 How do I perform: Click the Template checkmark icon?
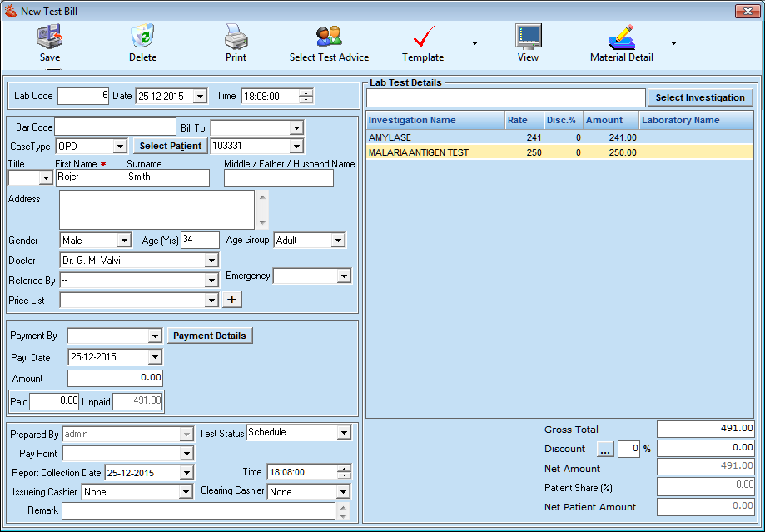tap(423, 37)
